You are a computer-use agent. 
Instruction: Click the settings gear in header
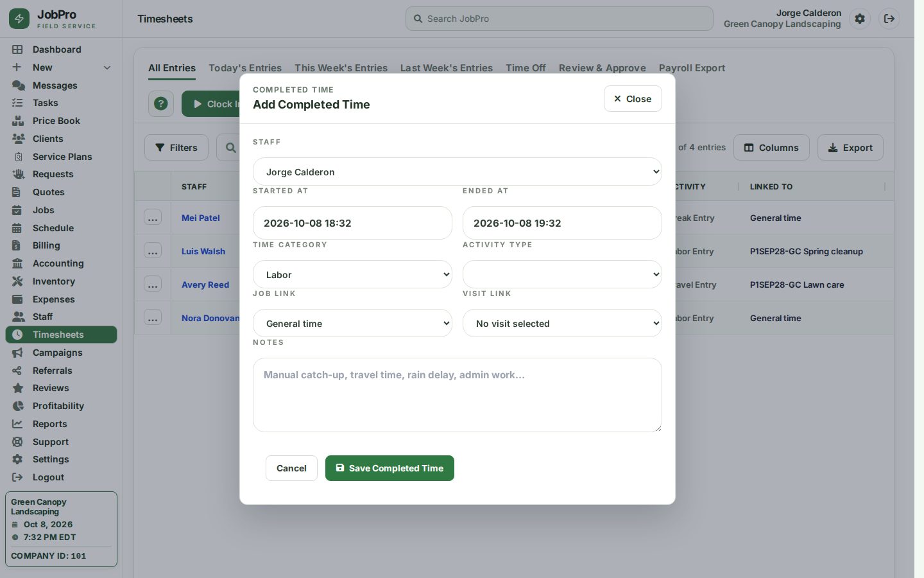click(860, 19)
